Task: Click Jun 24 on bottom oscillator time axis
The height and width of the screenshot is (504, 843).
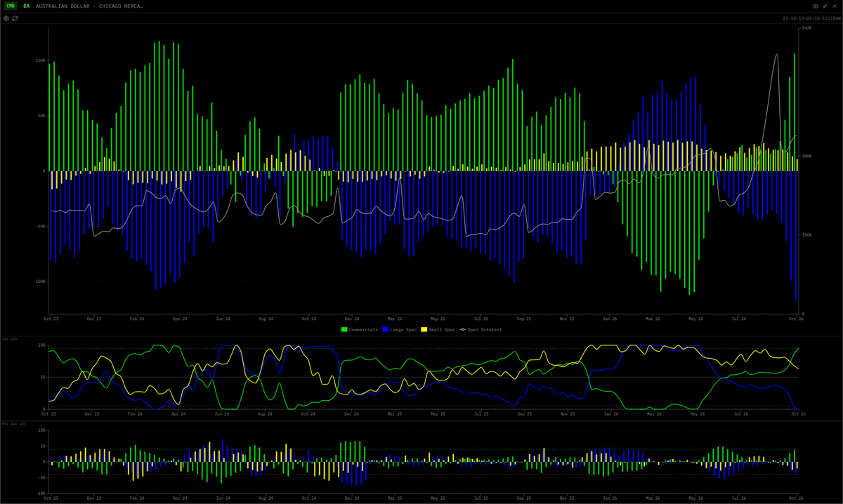Action: (223, 498)
